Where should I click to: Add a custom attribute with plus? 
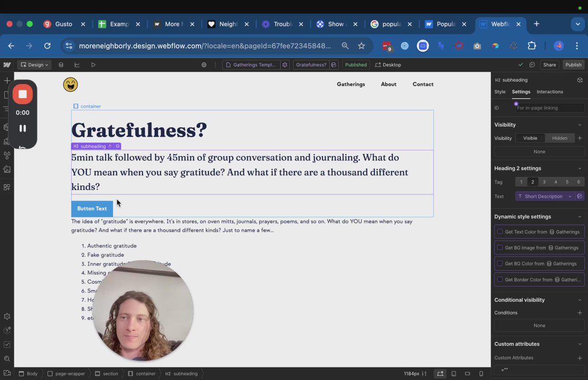click(x=580, y=358)
